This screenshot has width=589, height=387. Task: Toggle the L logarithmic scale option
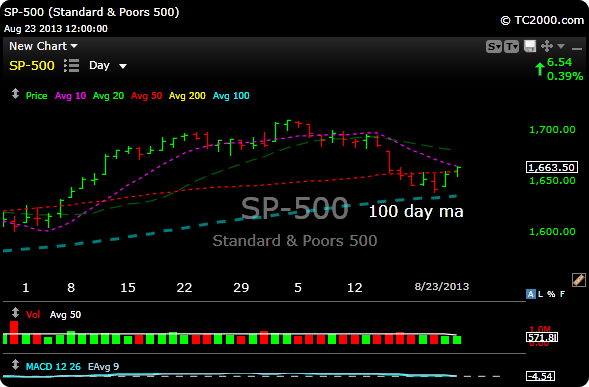pyautogui.click(x=540, y=294)
